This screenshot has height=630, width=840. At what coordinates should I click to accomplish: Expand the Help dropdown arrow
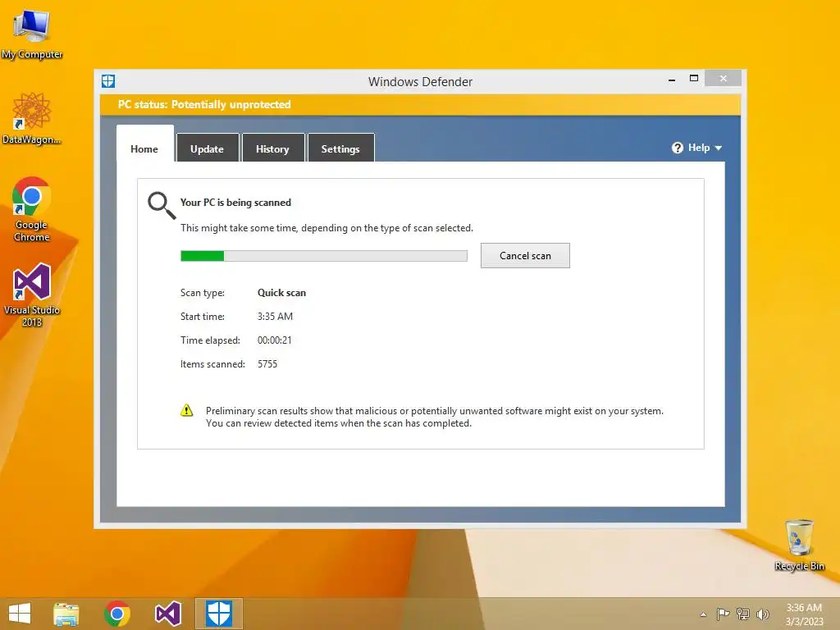pyautogui.click(x=719, y=148)
